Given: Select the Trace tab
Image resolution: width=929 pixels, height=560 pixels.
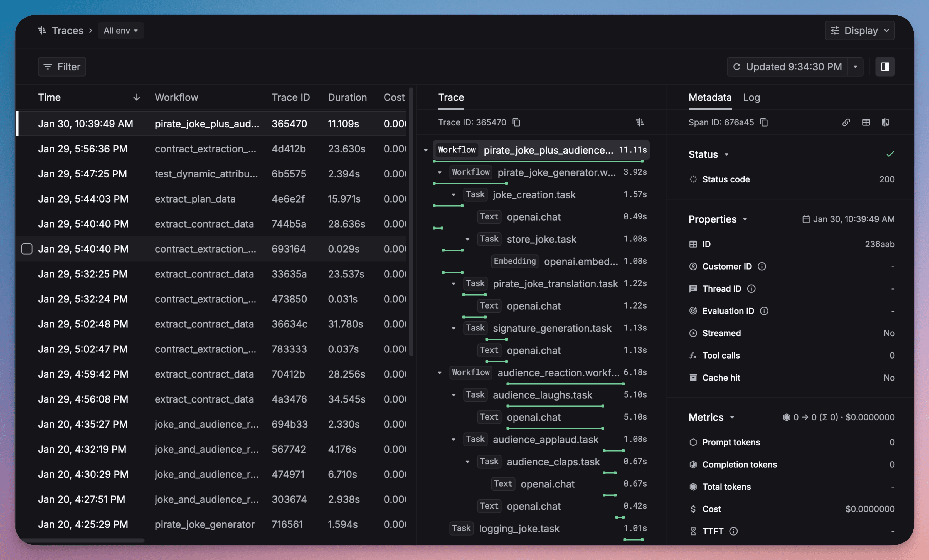Looking at the screenshot, I should 451,97.
